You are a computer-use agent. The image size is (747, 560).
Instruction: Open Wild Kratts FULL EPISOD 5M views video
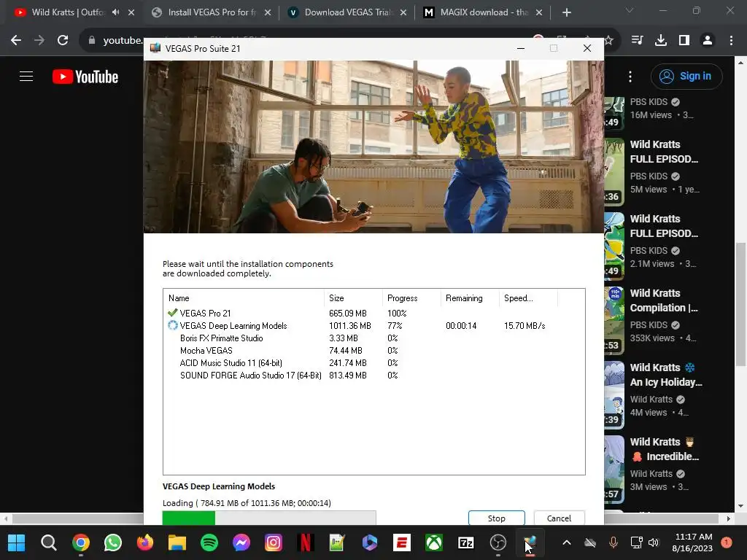(664, 152)
